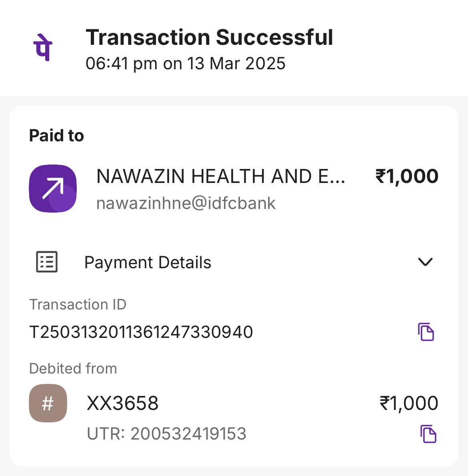468x476 pixels.
Task: Copy the Transaction ID using copy icon
Action: (x=426, y=332)
